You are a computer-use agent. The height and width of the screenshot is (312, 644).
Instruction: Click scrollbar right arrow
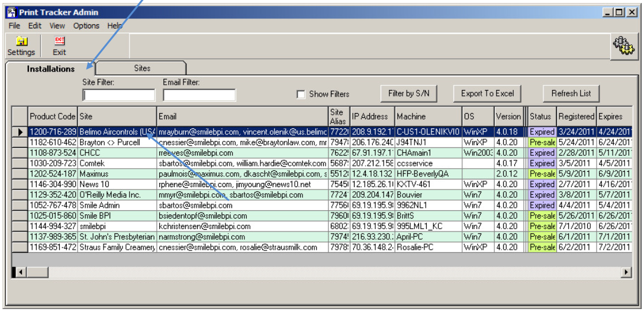[x=626, y=272]
